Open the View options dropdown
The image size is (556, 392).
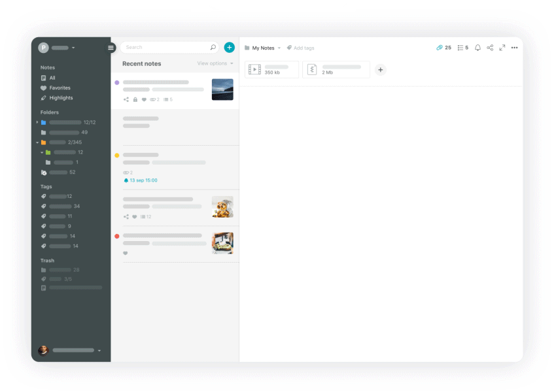point(215,63)
